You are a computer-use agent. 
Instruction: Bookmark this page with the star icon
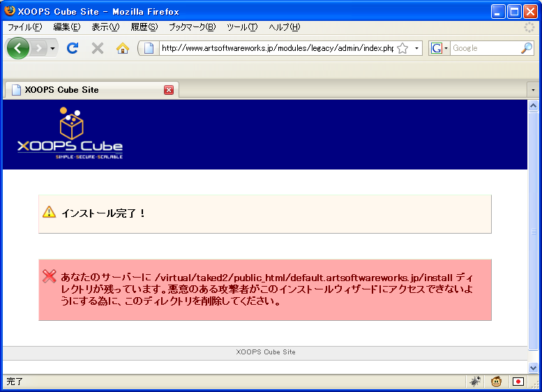point(402,48)
